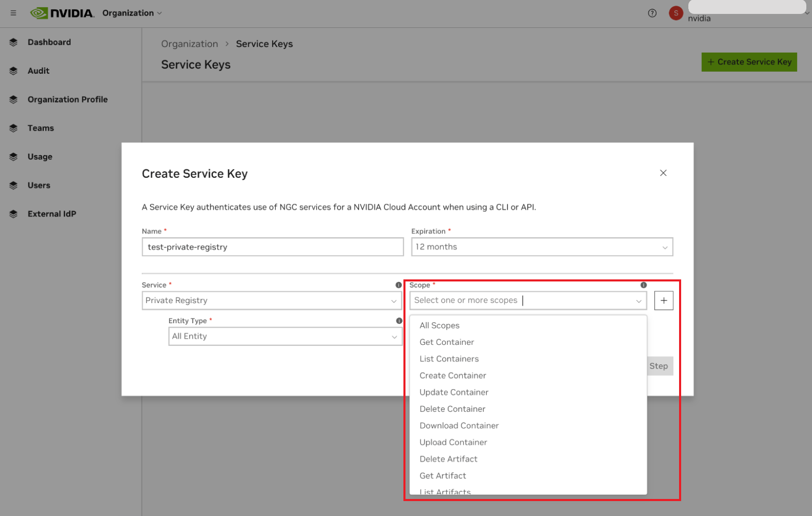This screenshot has height=516, width=812.
Task: Open the External IdP page link
Action: coord(52,214)
